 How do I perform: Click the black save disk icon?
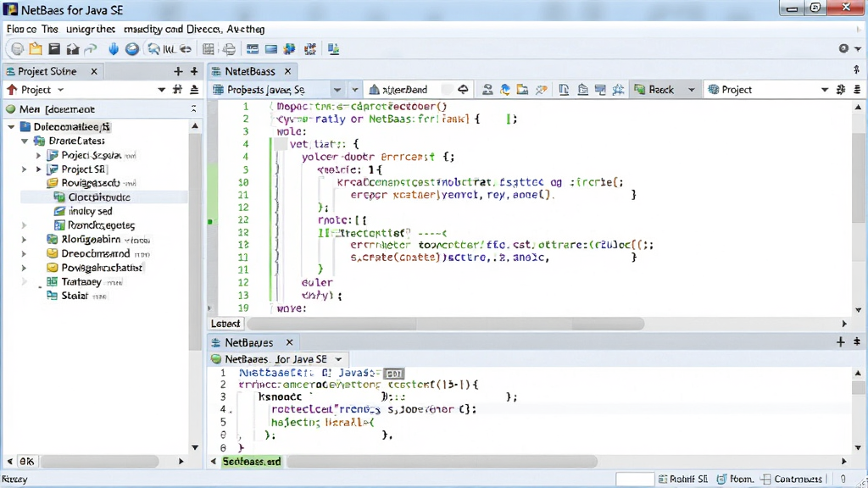[x=53, y=48]
